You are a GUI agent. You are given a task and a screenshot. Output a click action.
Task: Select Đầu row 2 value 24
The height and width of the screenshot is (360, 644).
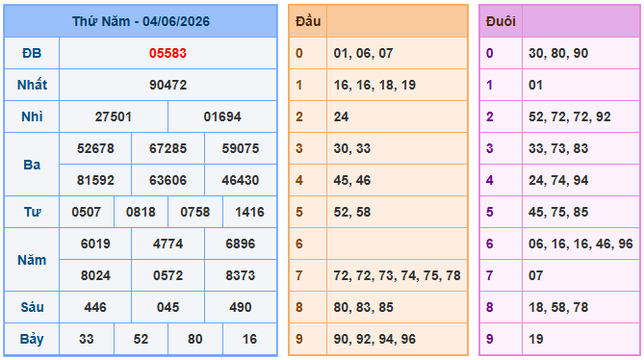pyautogui.click(x=341, y=117)
